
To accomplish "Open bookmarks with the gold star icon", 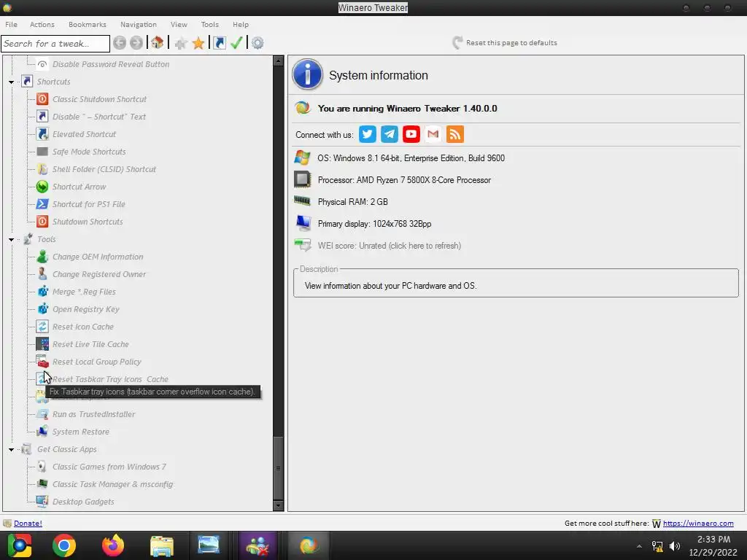I will [198, 43].
